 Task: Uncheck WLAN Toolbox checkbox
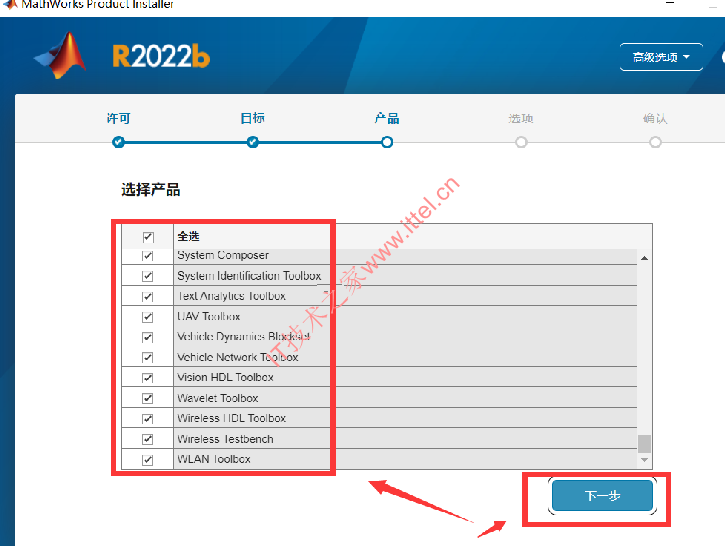click(147, 460)
